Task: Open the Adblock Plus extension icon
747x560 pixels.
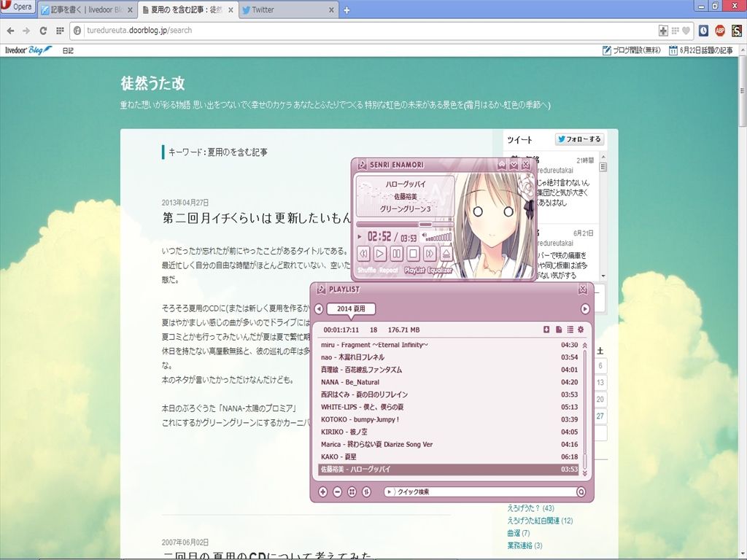Action: pos(720,31)
